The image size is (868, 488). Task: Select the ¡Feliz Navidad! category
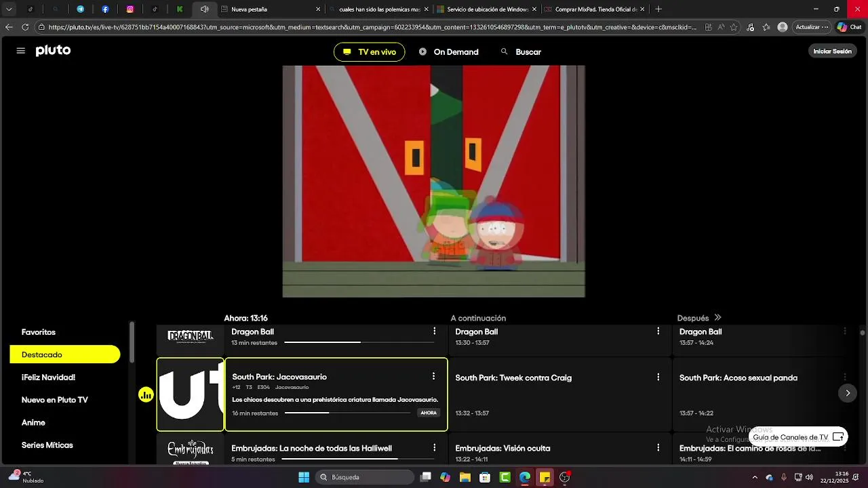coord(48,377)
